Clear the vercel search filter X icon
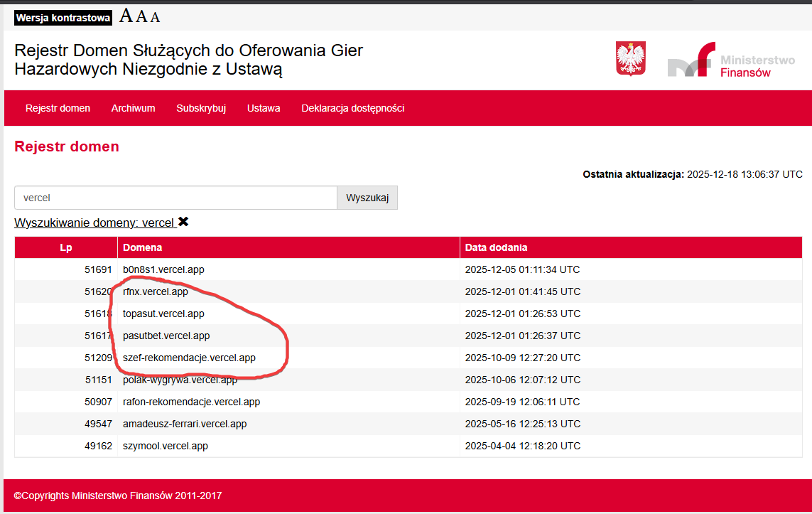Screen dimensions: 812x514 tap(183, 222)
